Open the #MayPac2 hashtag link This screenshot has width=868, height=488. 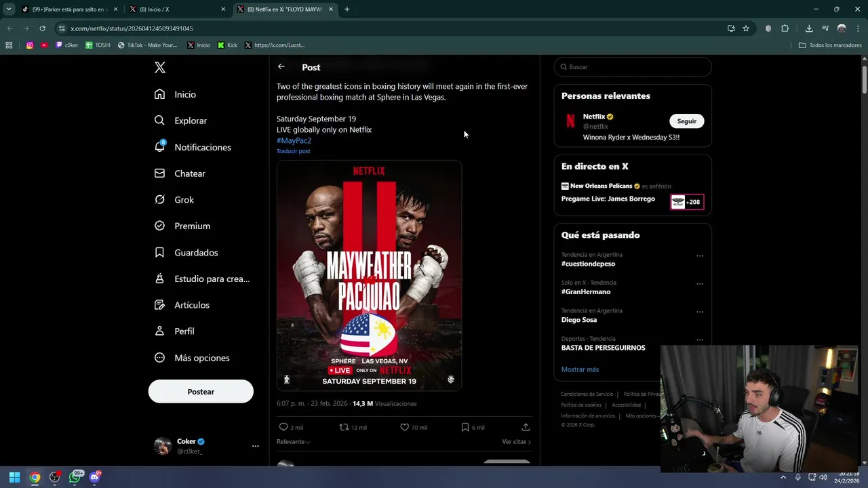[x=294, y=140]
